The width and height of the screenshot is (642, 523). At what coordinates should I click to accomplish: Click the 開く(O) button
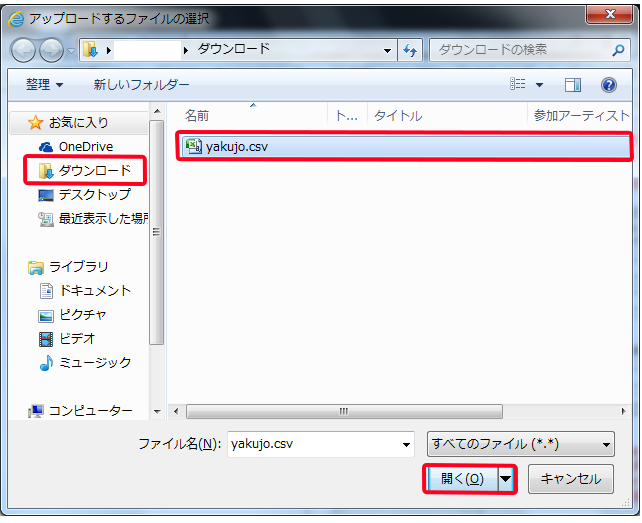pos(462,479)
